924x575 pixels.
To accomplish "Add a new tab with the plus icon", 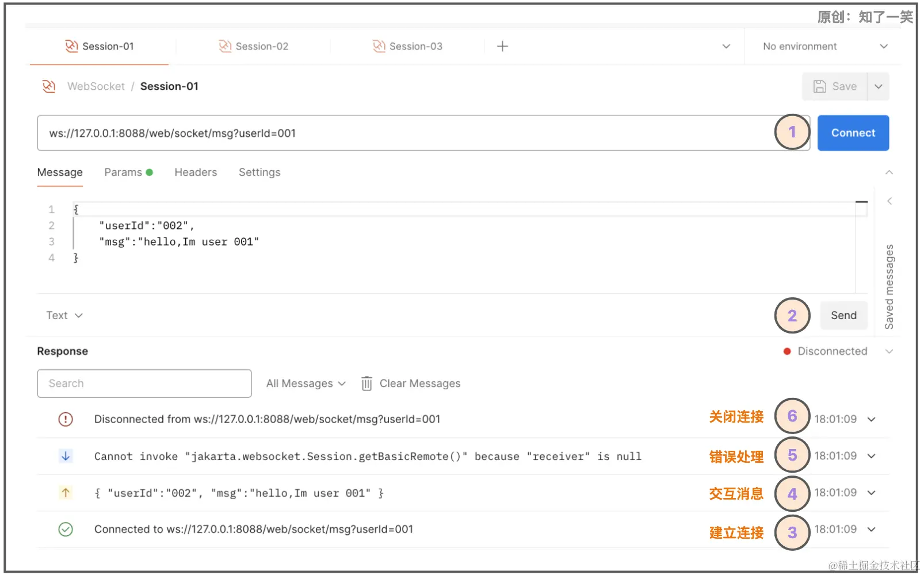I will (502, 47).
